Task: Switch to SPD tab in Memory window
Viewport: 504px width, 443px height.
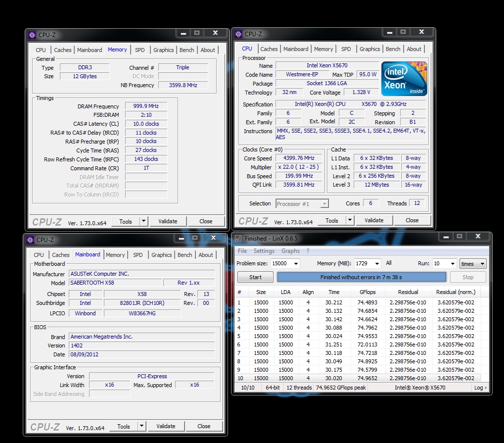Action: [140, 50]
